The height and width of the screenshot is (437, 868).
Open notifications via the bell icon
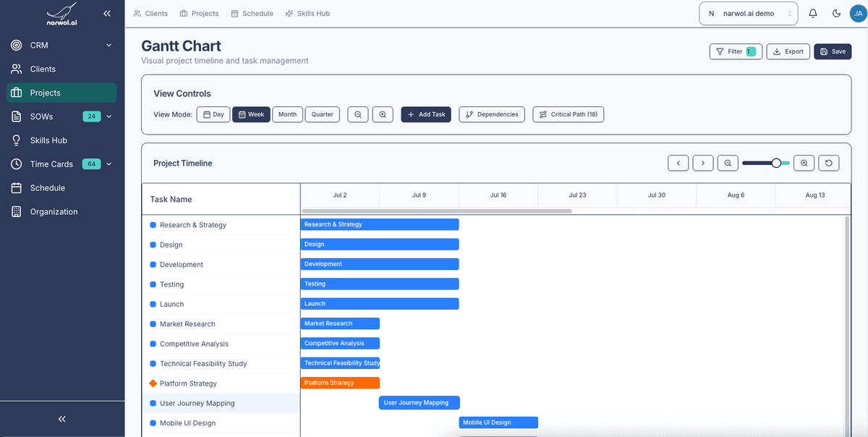pyautogui.click(x=812, y=13)
